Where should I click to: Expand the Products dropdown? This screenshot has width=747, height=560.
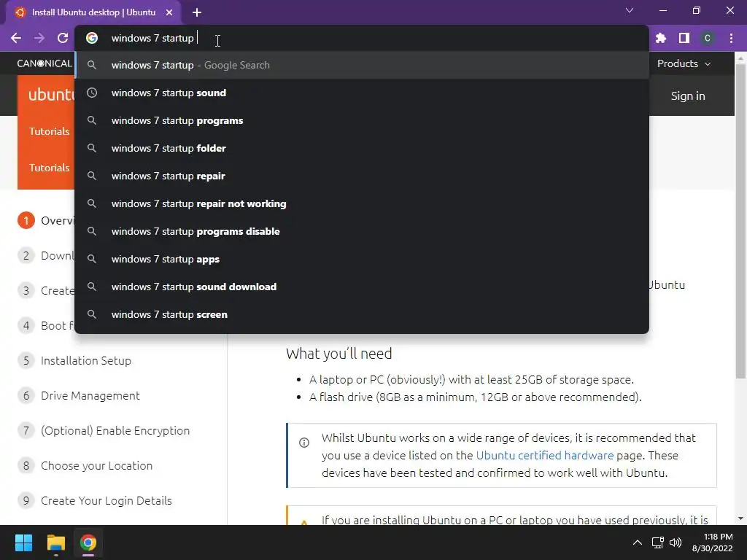point(684,63)
